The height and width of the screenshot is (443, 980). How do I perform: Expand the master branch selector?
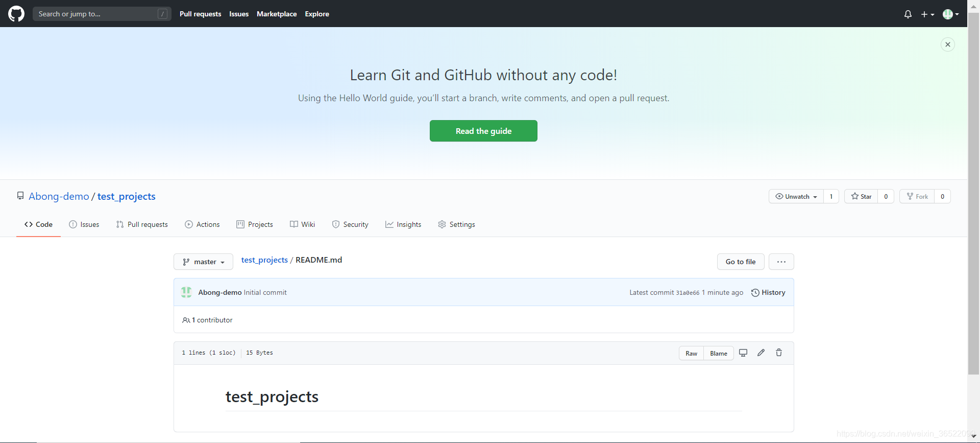203,262
